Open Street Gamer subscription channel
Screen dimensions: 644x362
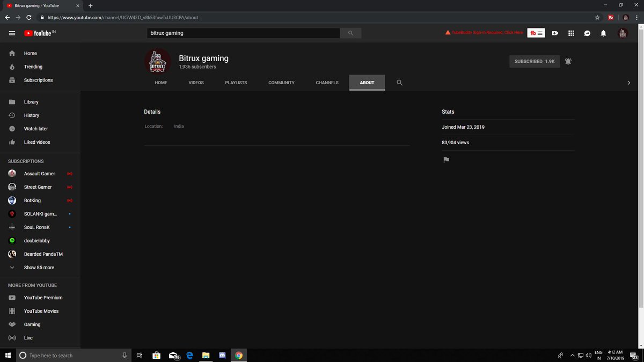(x=40, y=187)
